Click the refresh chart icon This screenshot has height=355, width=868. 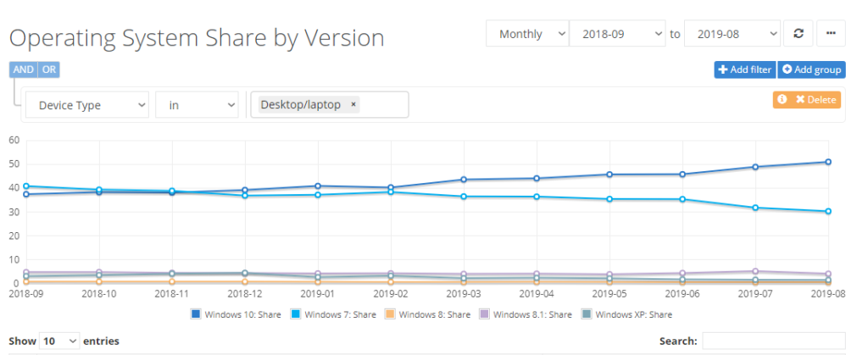798,34
